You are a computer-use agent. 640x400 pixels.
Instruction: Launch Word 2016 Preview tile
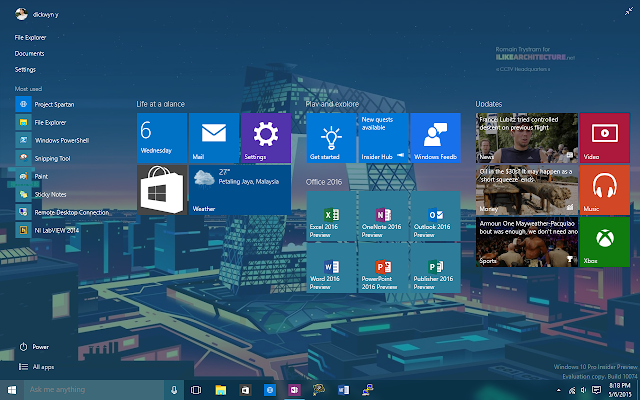pos(331,268)
